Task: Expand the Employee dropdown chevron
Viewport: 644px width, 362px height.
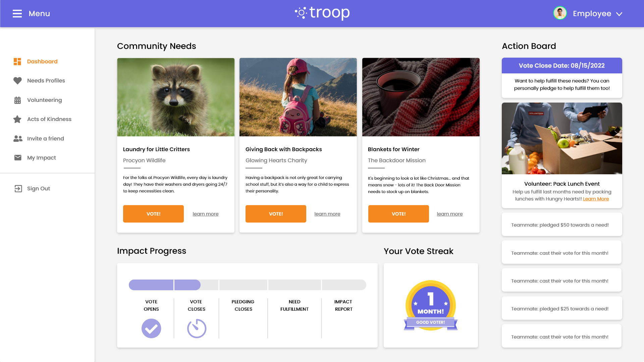Action: tap(619, 14)
